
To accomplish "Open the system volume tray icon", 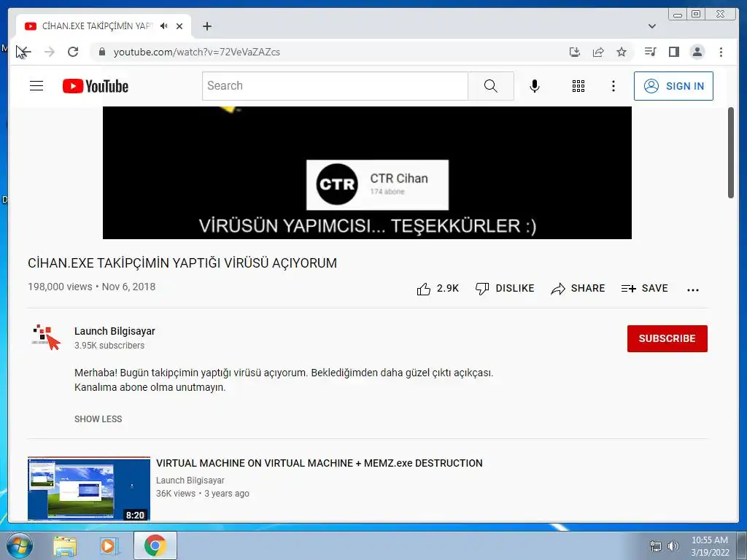I will [673, 546].
